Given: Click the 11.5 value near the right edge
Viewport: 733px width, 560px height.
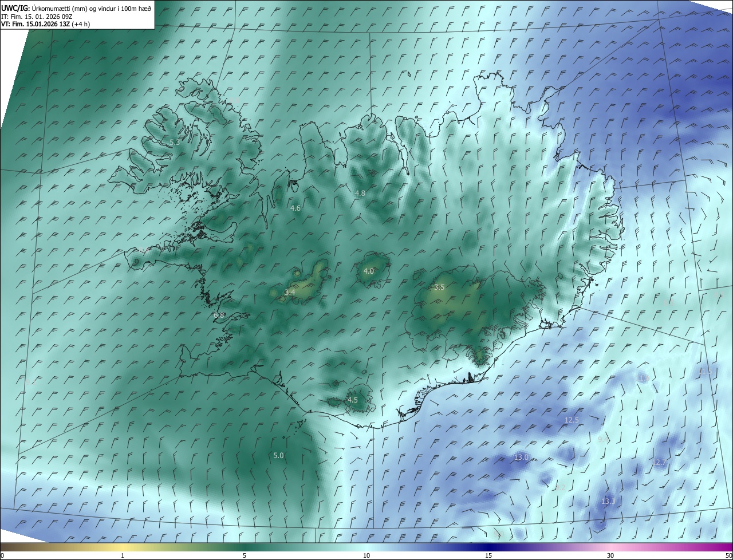Looking at the screenshot, I should 706,372.
